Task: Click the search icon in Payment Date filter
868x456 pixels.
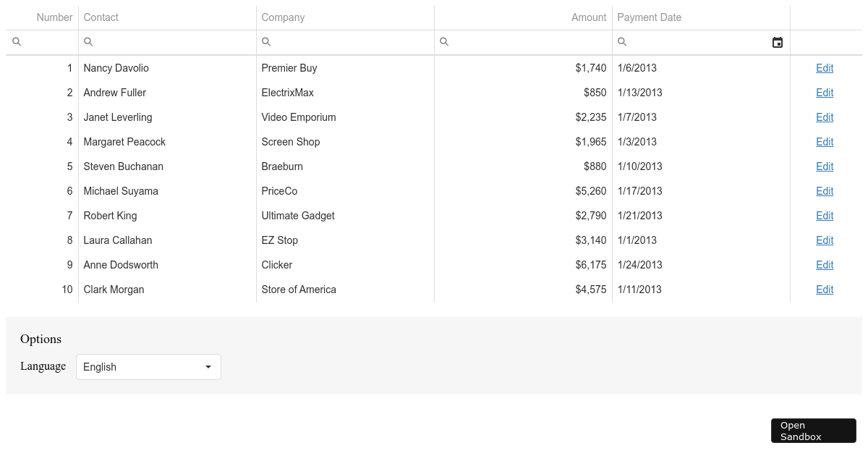Action: tap(622, 42)
